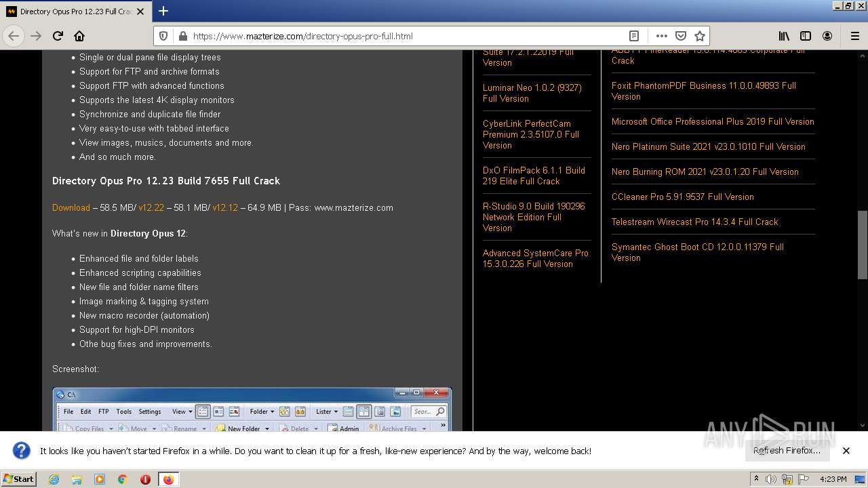Click the 4:23 PM system clock

point(833,479)
